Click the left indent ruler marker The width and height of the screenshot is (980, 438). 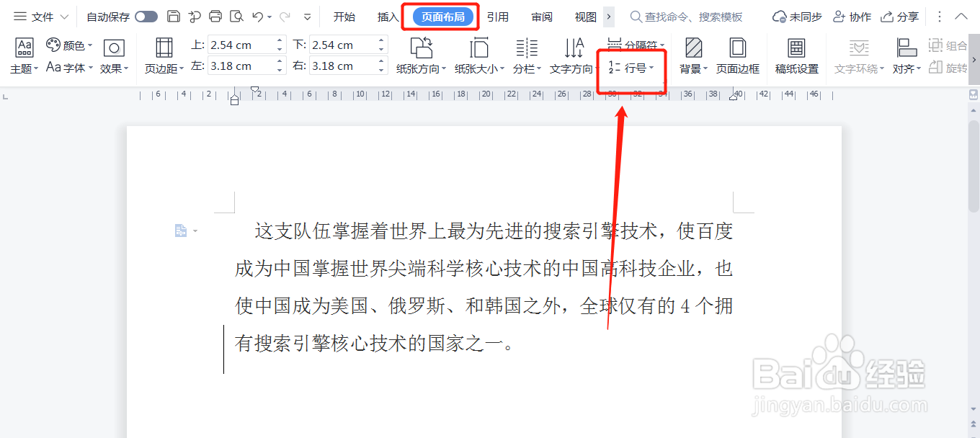(x=234, y=100)
